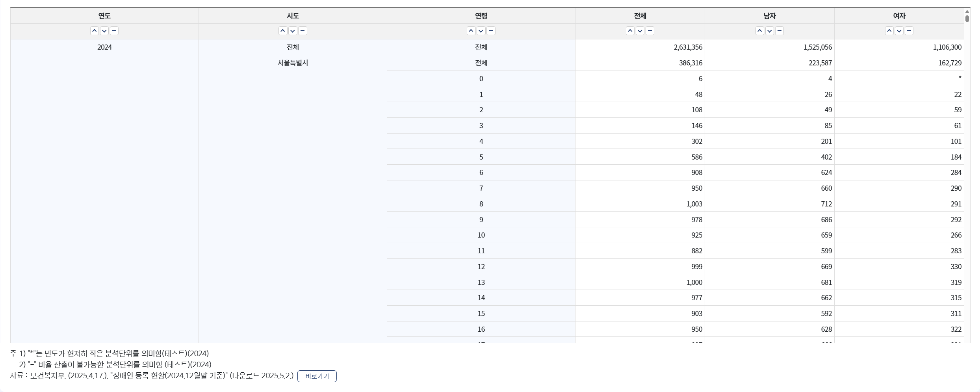Viewport: 980px width, 392px height.
Task: Open the 바로가기 link
Action: (317, 376)
